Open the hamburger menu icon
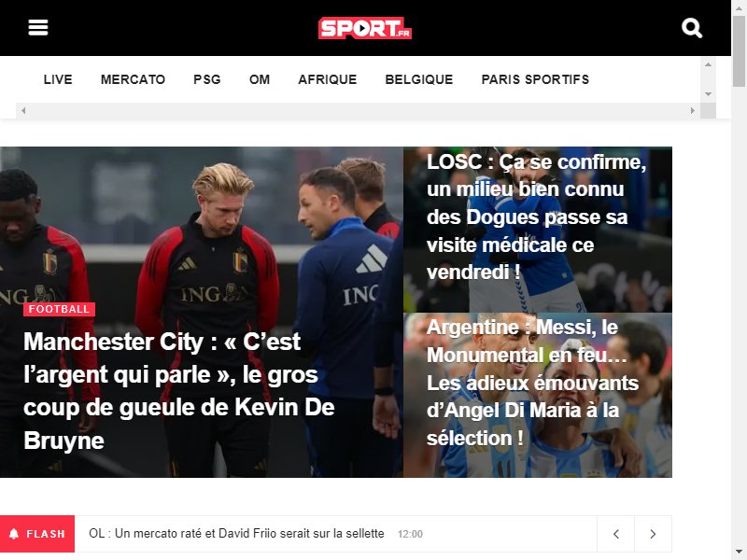Screen dimensions: 747x560 [x=38, y=28]
